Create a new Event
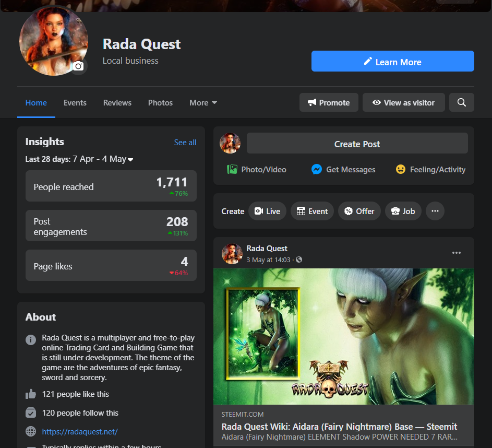492x448 pixels. tap(312, 211)
